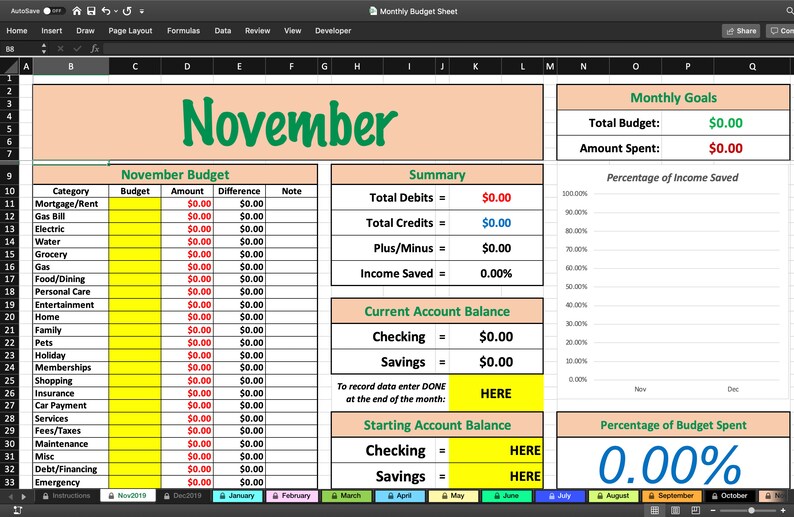Cancel formula entry with X icon
Viewport: 794px width, 517px height.
(x=60, y=49)
